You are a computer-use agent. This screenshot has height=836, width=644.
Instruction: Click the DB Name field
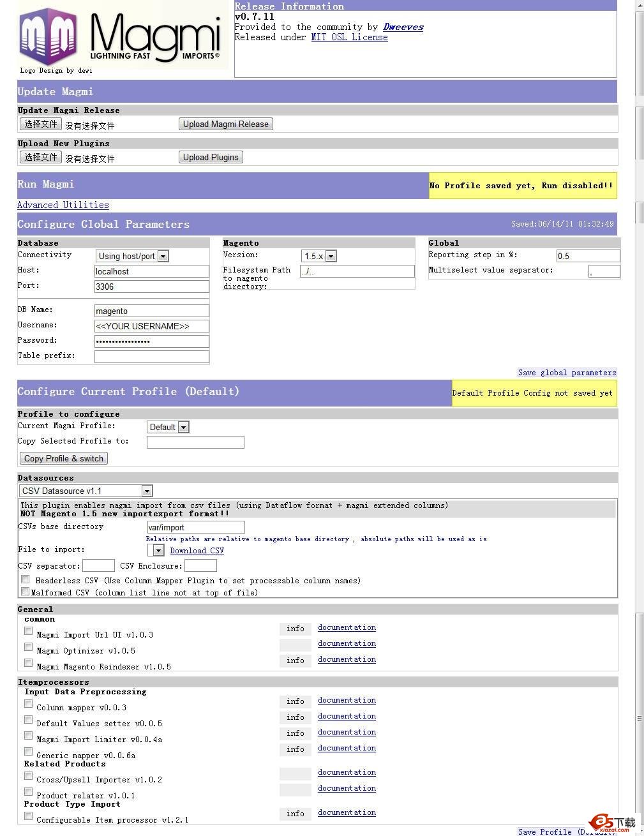152,311
